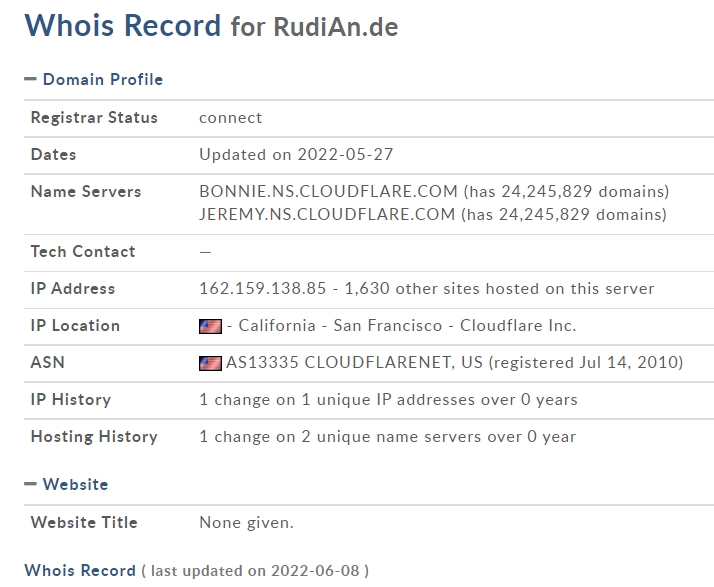Click BONNIE.NS.CLOUDFLARE.COM name server

328,191
